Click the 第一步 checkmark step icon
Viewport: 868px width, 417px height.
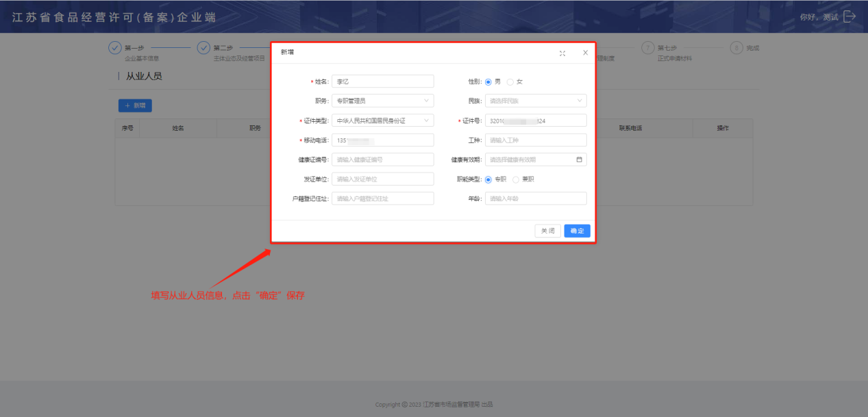[x=115, y=48]
